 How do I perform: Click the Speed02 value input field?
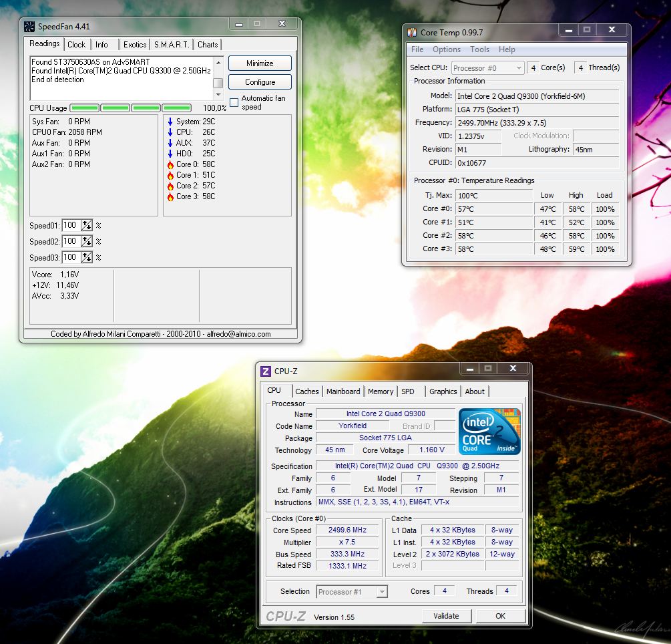pos(71,242)
